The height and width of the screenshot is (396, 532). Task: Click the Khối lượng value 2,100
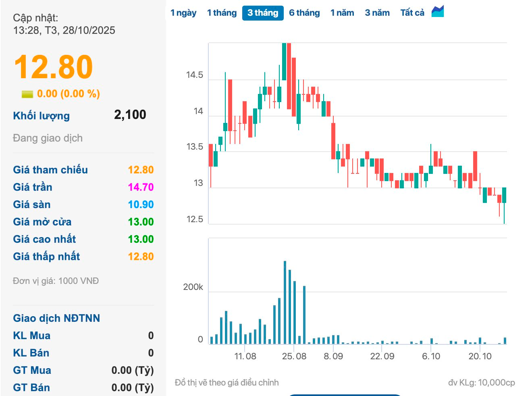pyautogui.click(x=130, y=115)
